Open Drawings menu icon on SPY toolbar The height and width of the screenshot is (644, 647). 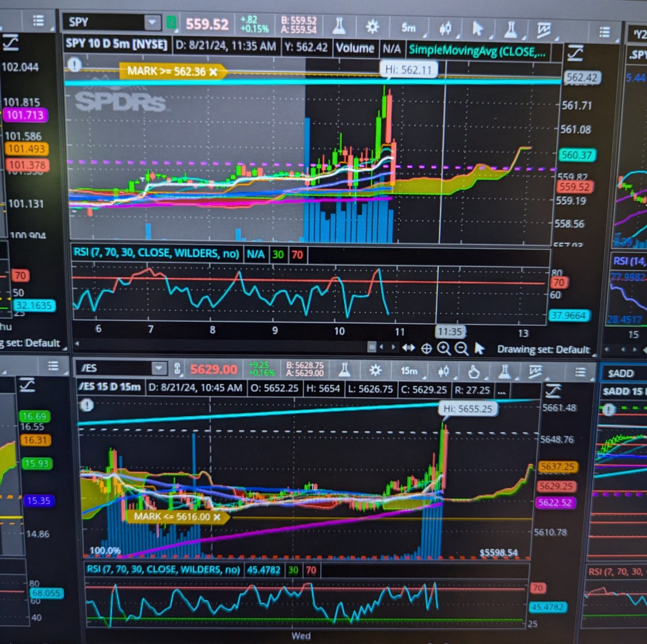click(544, 30)
